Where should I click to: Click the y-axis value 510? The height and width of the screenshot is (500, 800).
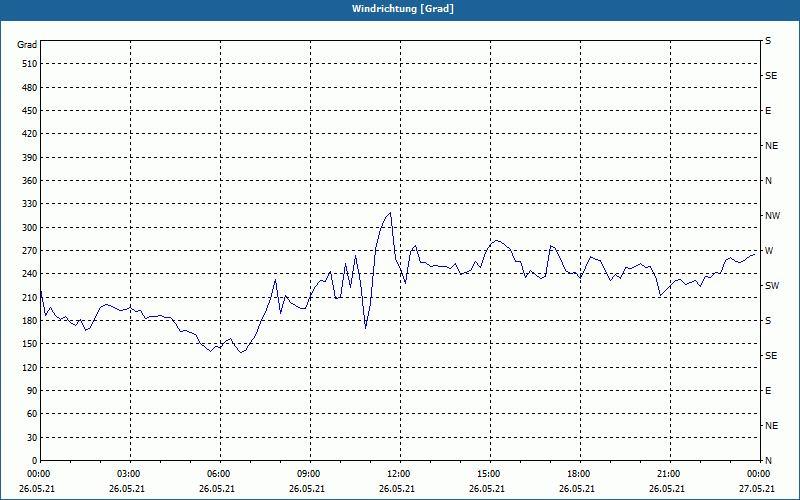click(x=29, y=64)
